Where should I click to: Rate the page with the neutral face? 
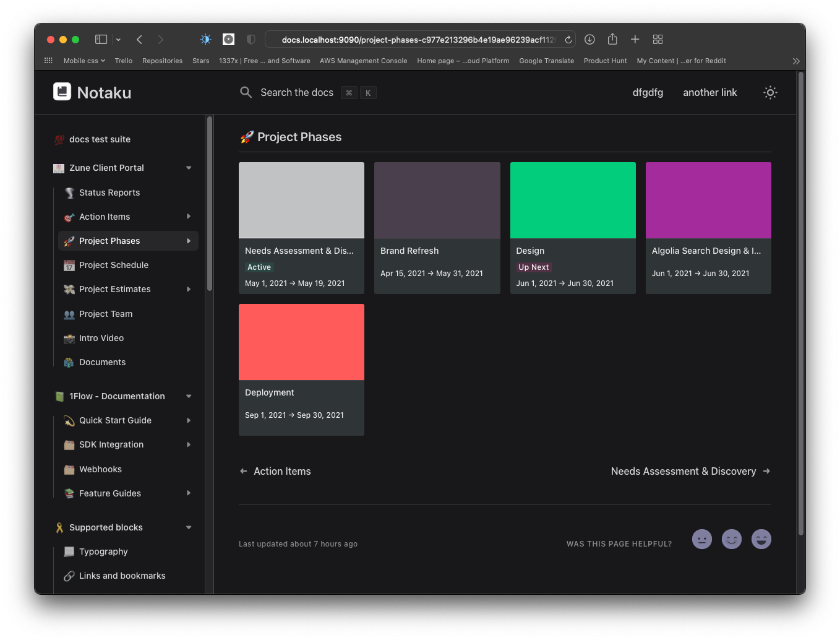[701, 539]
